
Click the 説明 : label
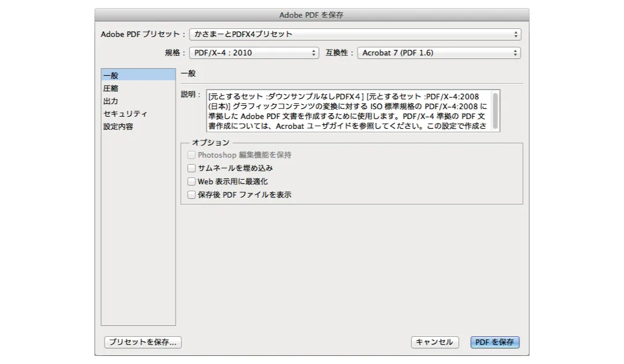pyautogui.click(x=191, y=94)
